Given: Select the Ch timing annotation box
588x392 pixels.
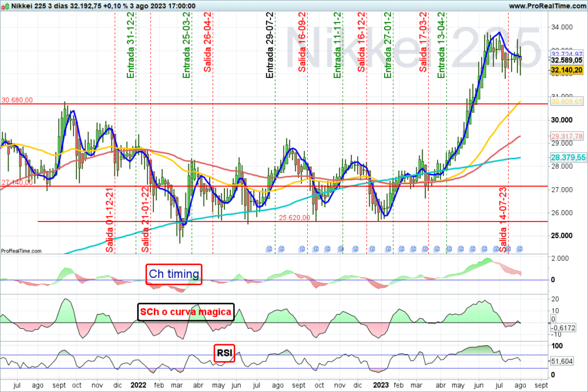Looking at the screenshot, I should coord(174,274).
